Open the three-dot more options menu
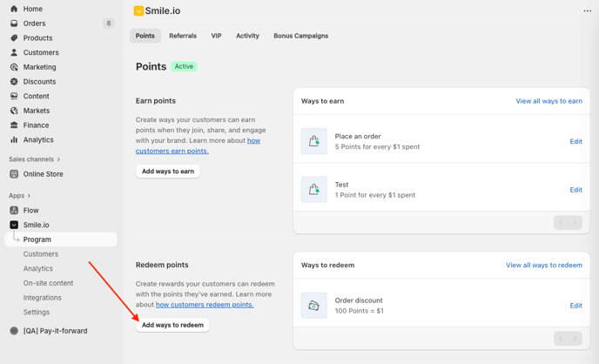Image resolution: width=599 pixels, height=364 pixels. coord(587,11)
